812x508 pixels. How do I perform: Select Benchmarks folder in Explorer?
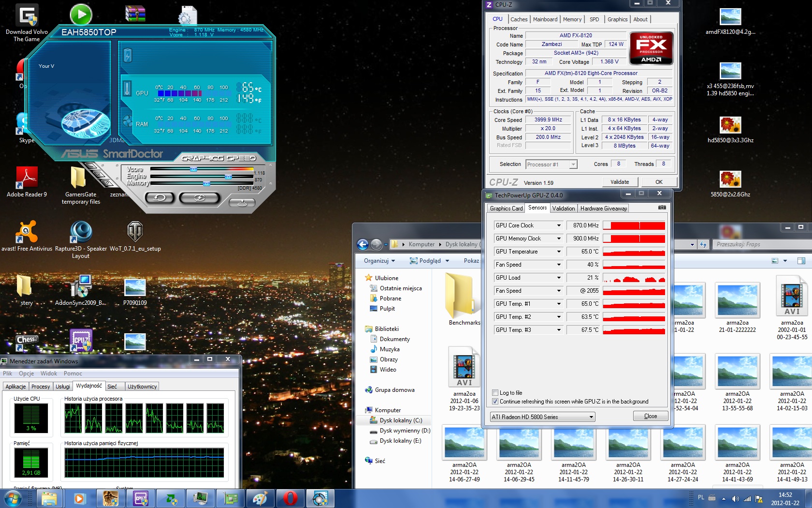(464, 299)
